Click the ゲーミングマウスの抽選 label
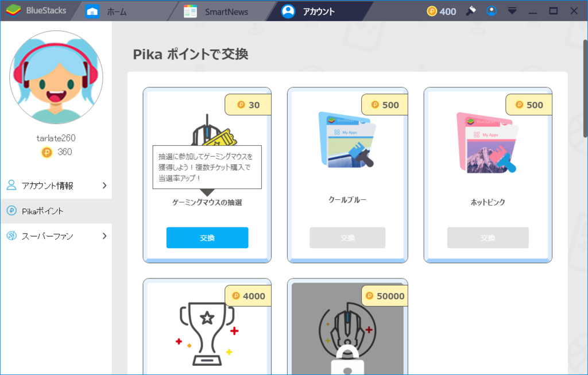 click(207, 203)
